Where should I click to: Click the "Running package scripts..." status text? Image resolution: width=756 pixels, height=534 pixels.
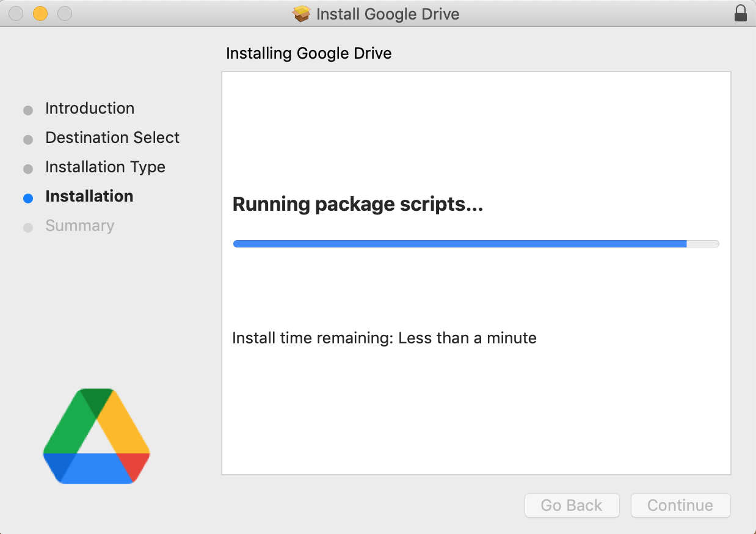pos(357,204)
